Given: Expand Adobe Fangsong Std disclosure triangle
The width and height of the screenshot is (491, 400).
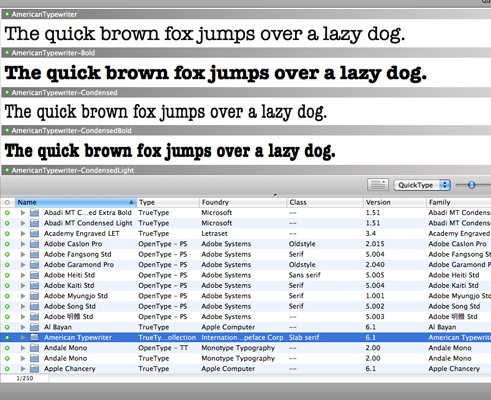Looking at the screenshot, I should (23, 254).
